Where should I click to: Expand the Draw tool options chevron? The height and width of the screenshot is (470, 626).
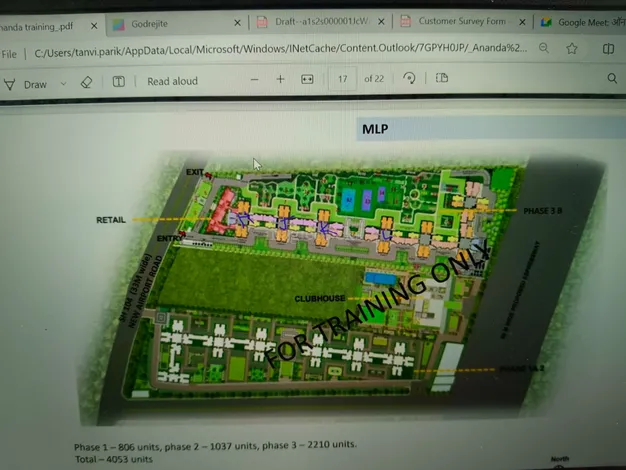point(64,84)
